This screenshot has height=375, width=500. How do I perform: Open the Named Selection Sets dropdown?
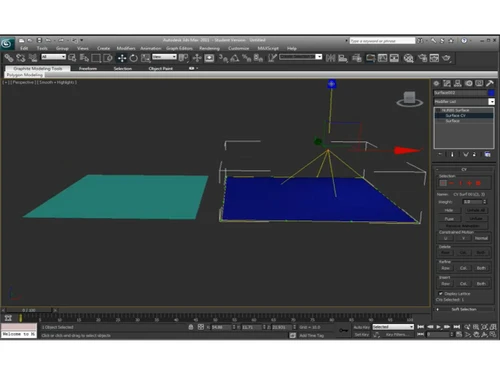(301, 57)
